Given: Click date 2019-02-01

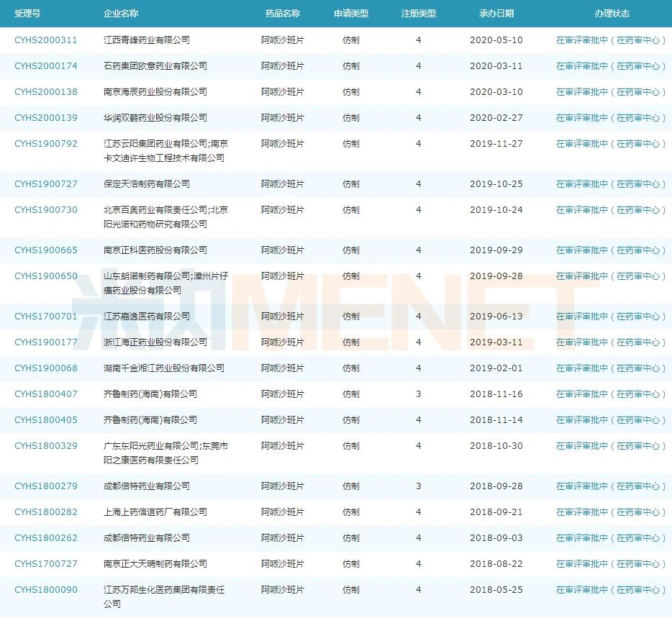Looking at the screenshot, I should (496, 368).
